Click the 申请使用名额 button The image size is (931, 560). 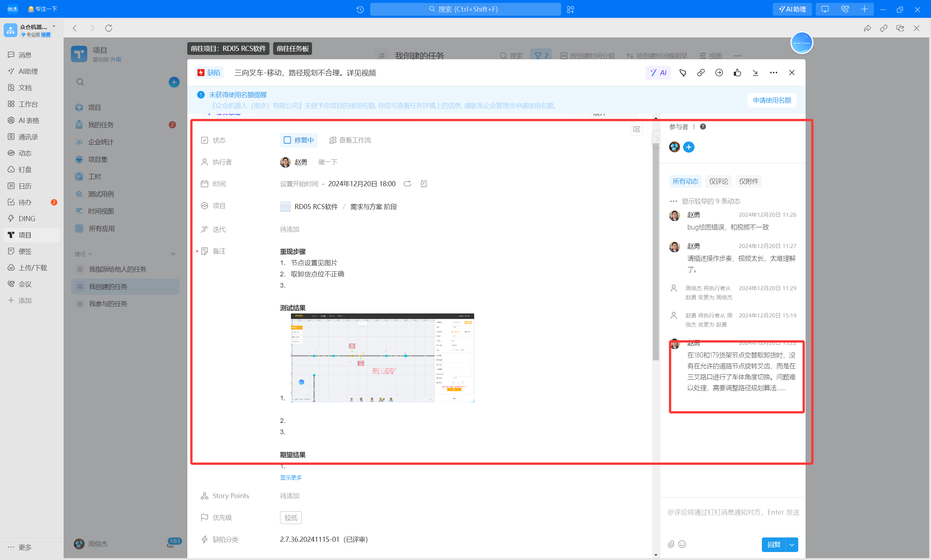(772, 100)
